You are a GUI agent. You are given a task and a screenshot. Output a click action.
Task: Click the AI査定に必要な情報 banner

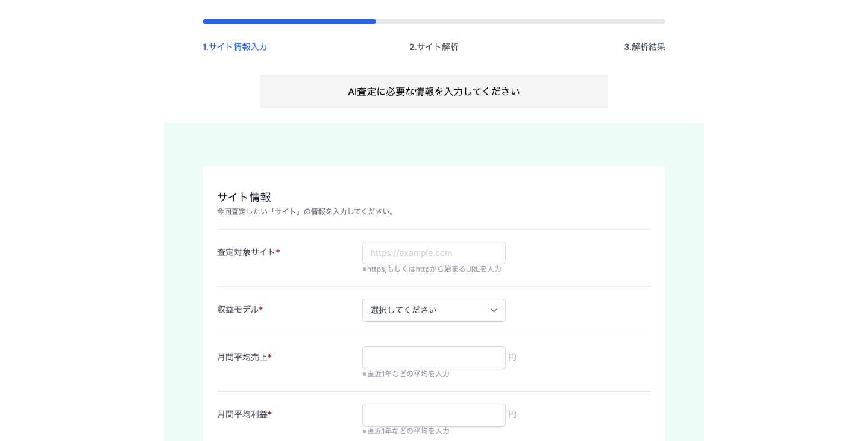[433, 92]
